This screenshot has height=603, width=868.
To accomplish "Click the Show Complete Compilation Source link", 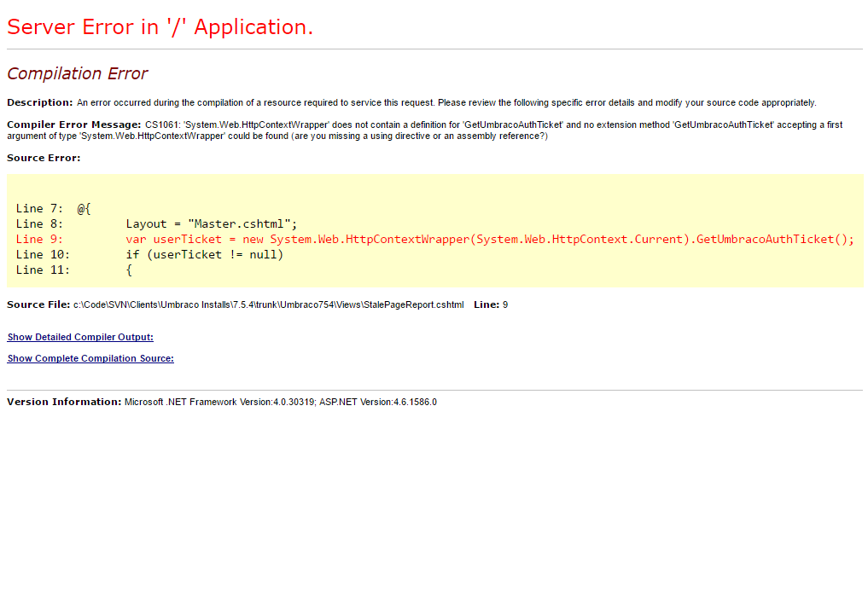I will 90,358.
